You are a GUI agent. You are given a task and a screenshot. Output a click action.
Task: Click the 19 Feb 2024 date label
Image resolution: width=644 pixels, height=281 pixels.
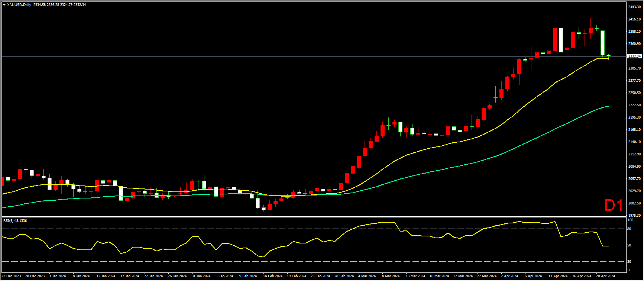coord(296,276)
